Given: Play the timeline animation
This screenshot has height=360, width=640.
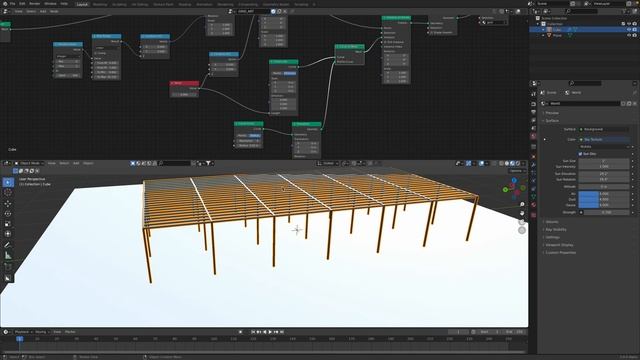Looking at the screenshot, I should tap(270, 332).
